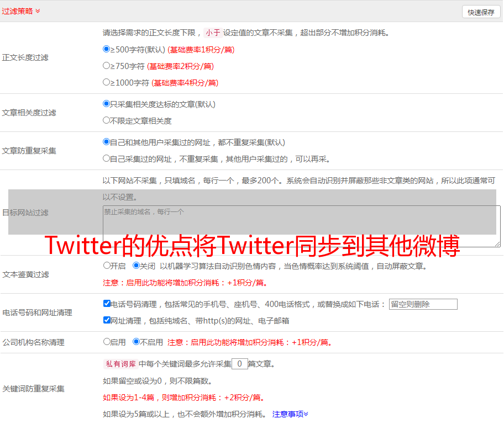Toggle the 网址清理 checkbox
The image size is (504, 424).
pyautogui.click(x=107, y=320)
